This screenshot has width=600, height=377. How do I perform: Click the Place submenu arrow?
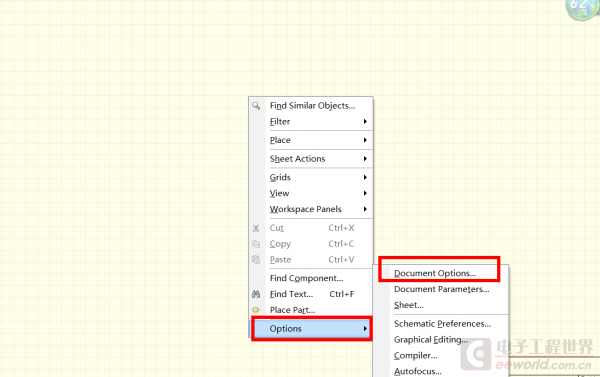(365, 140)
